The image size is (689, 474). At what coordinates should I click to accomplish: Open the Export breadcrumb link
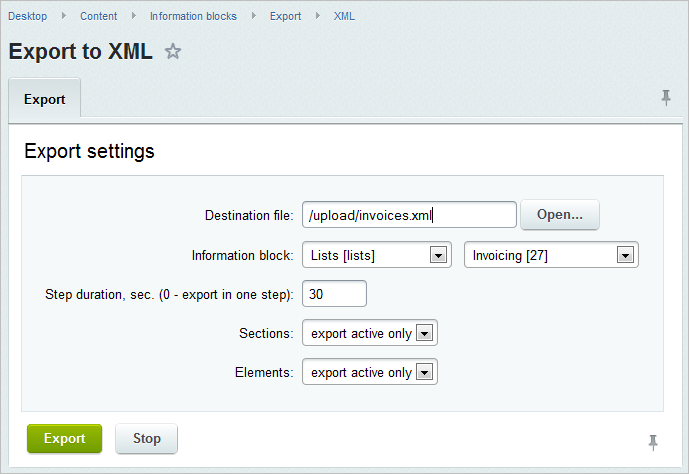(x=286, y=16)
